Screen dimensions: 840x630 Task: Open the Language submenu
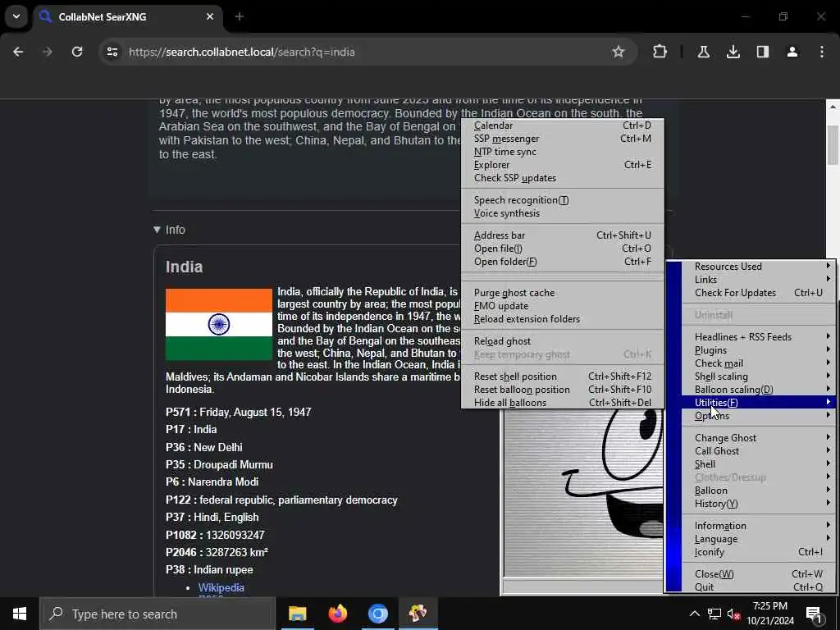click(x=759, y=539)
